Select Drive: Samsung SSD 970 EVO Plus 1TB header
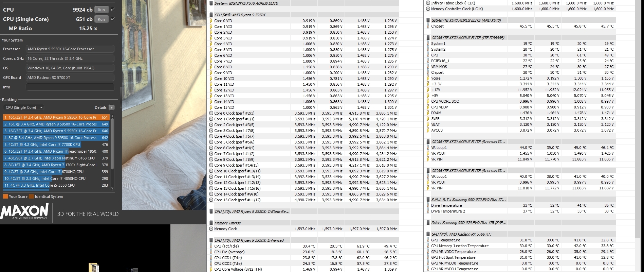Image resolution: width=644 pixels, height=272 pixels. pos(468,223)
